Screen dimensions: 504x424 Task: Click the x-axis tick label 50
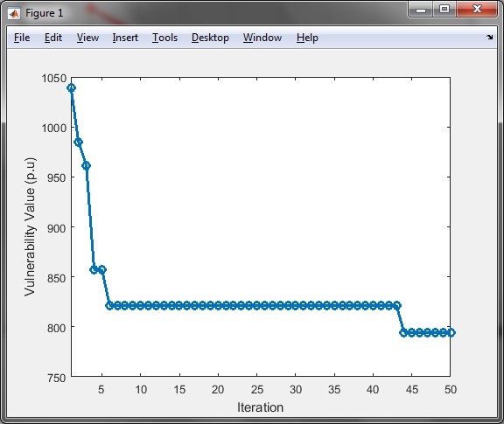click(451, 390)
